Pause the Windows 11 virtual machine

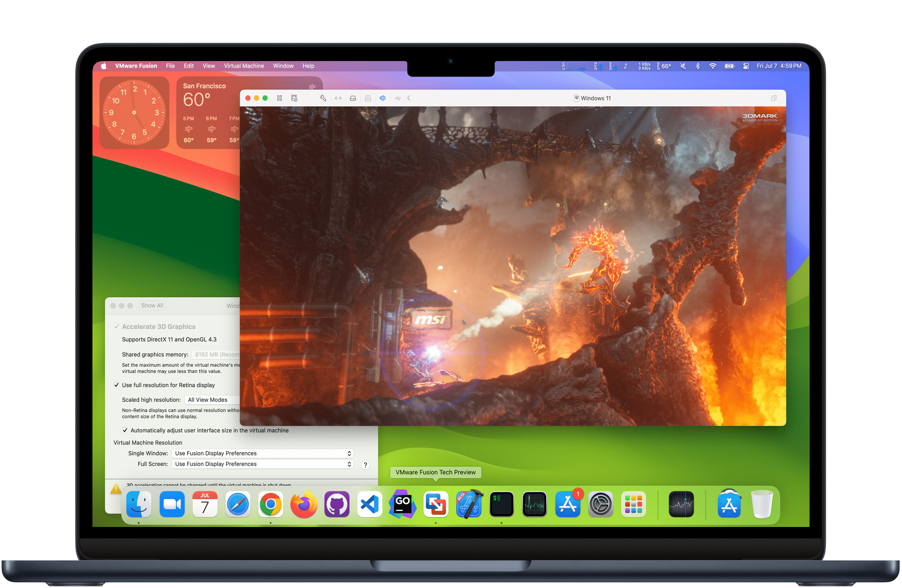[279, 98]
